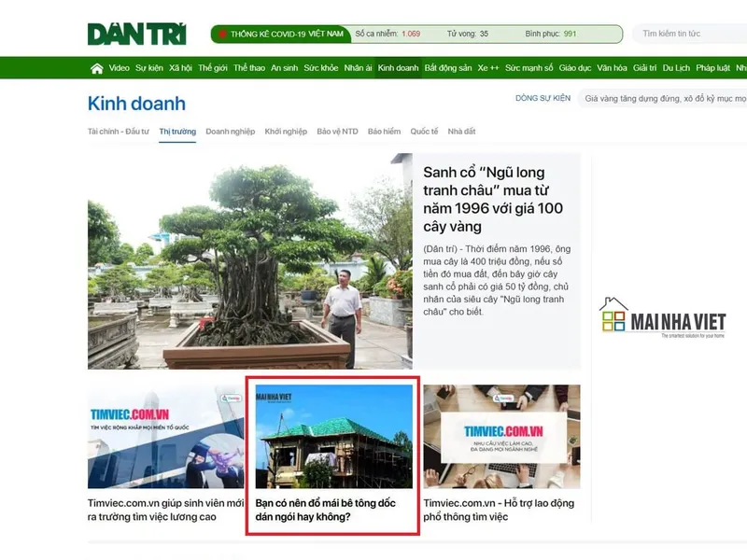The image size is (747, 560).
Task: Open article Timviec.com.vn - Hỗ trợ lao động phổ thông
Action: point(499,510)
